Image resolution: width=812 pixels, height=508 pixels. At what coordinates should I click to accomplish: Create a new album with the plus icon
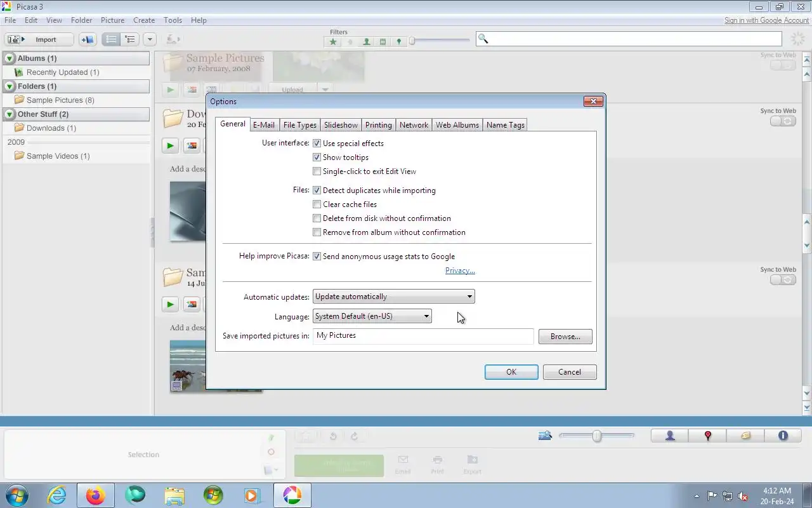(x=87, y=39)
